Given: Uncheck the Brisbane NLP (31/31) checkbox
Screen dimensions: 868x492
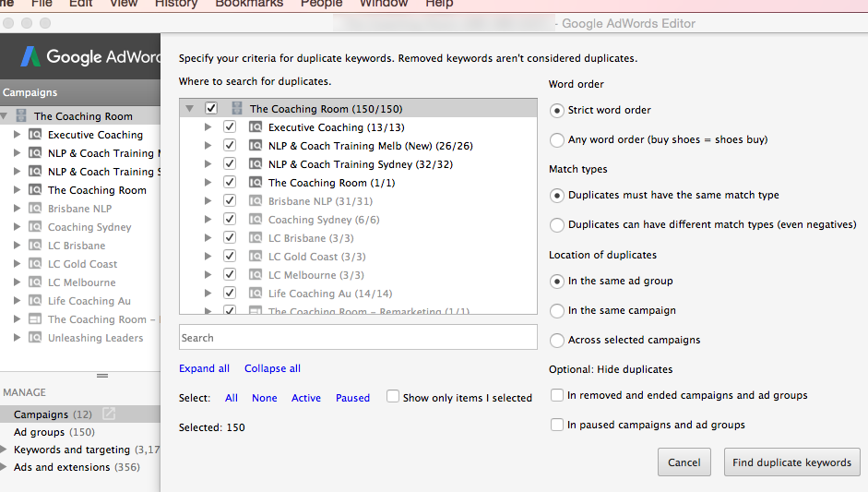Looking at the screenshot, I should pos(230,200).
